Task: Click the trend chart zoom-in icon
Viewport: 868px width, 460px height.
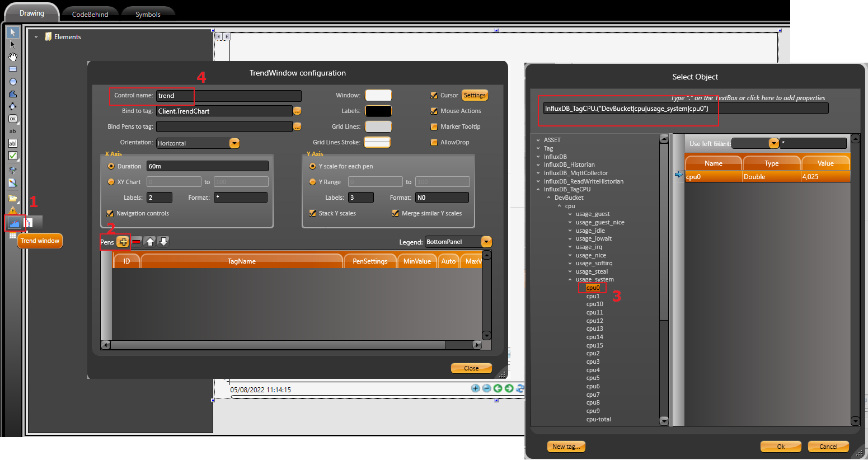Action: coord(475,388)
